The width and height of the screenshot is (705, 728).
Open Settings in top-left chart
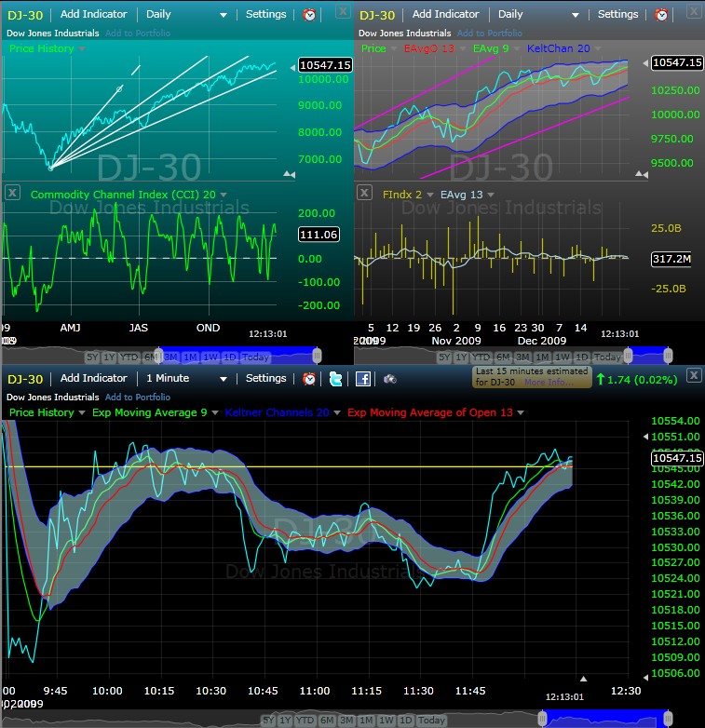[x=265, y=14]
